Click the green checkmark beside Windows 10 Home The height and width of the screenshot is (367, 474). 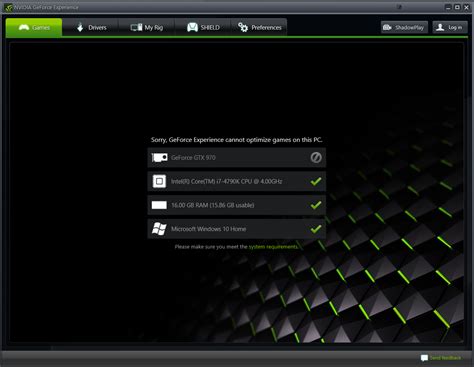point(316,229)
